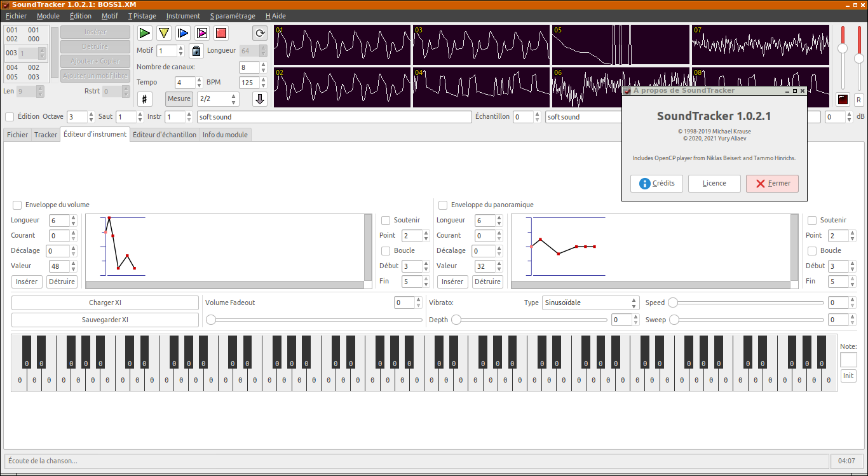Open Crédits in the about dialog
868x476 pixels.
657,184
